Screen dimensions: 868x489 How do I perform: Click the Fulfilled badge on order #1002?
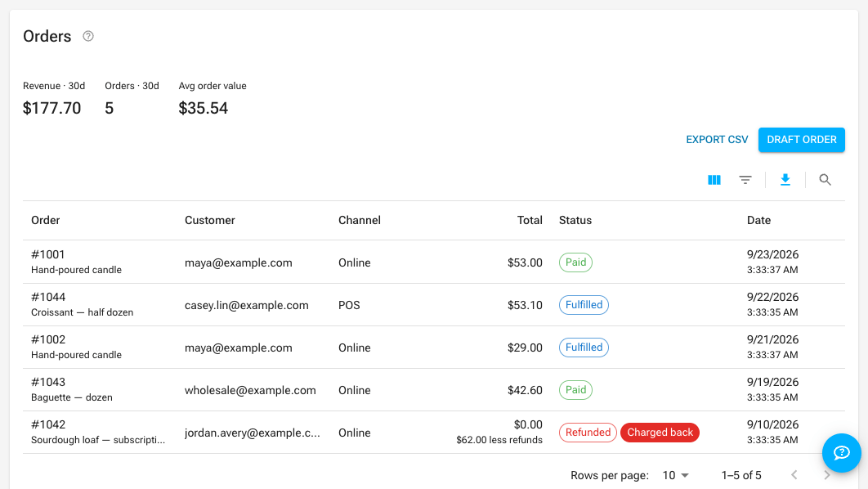click(584, 348)
